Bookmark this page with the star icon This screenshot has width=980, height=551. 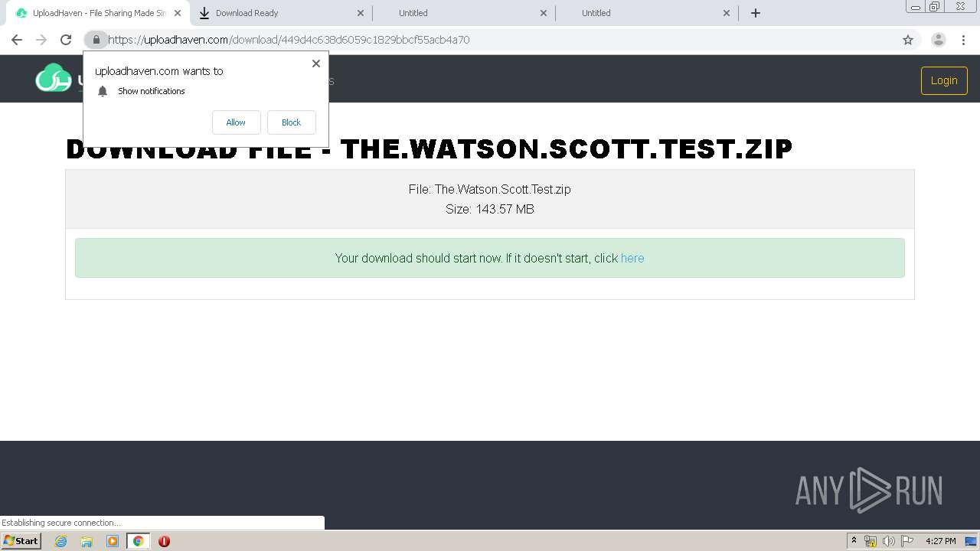click(x=908, y=40)
